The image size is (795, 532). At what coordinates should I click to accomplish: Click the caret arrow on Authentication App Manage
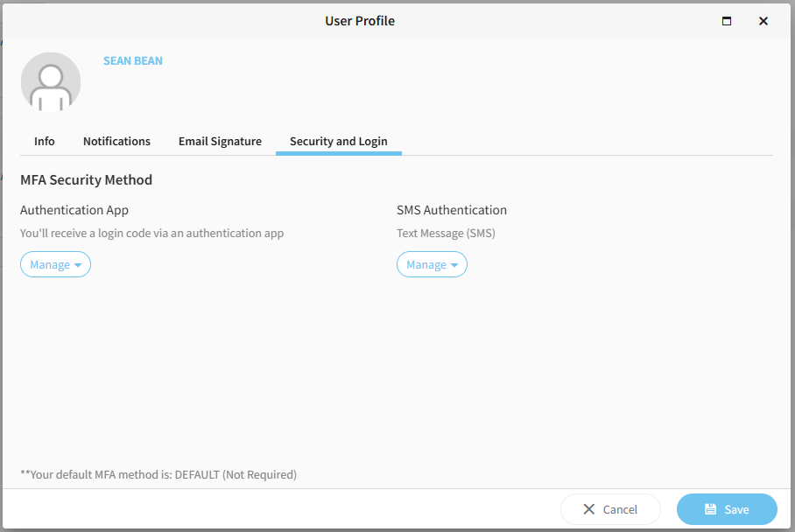pyautogui.click(x=78, y=265)
